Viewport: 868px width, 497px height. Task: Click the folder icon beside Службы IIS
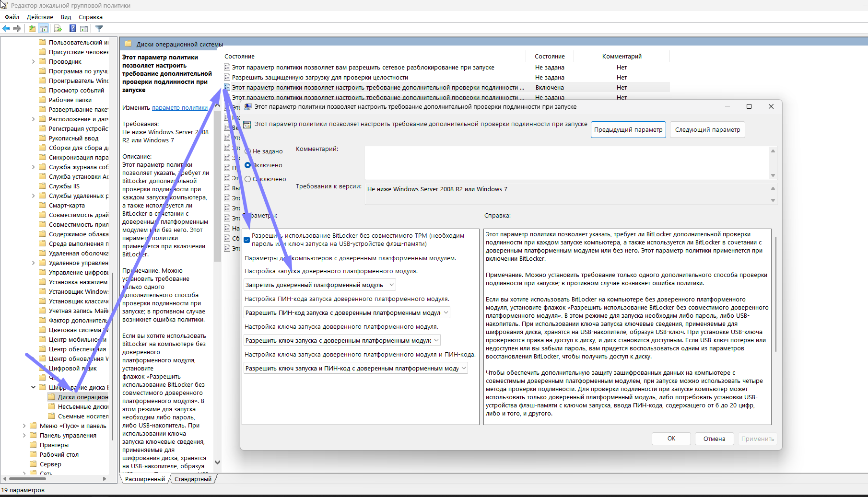tap(42, 186)
